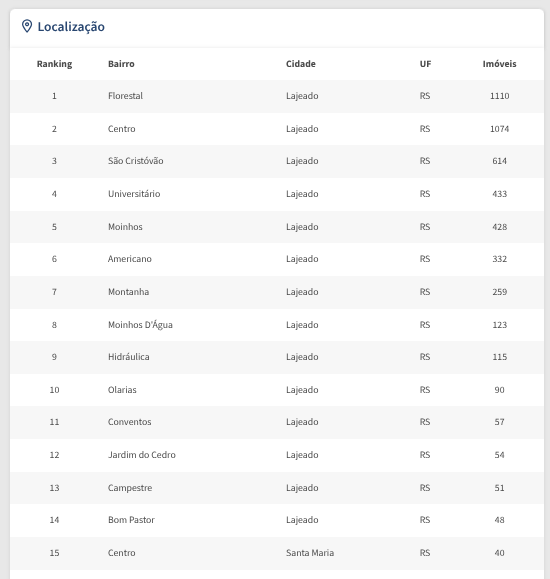Select Santa Maria city cell

point(310,553)
